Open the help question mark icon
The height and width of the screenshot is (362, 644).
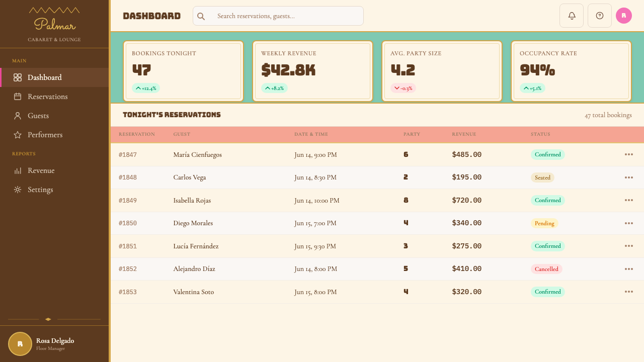point(600,16)
